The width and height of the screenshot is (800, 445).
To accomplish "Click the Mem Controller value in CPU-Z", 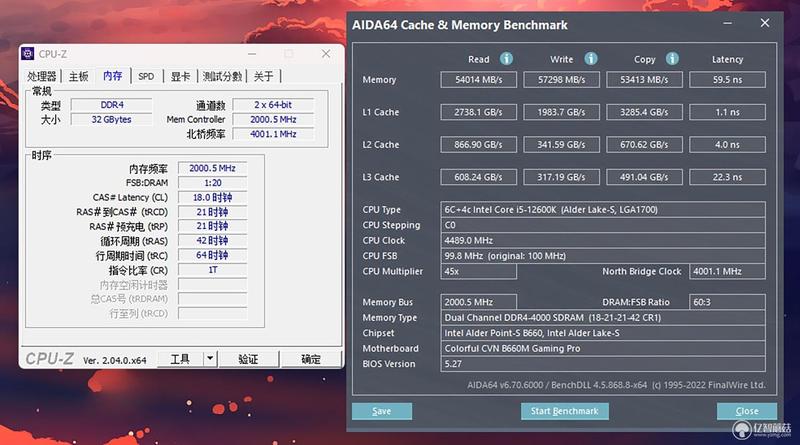I will click(x=273, y=119).
